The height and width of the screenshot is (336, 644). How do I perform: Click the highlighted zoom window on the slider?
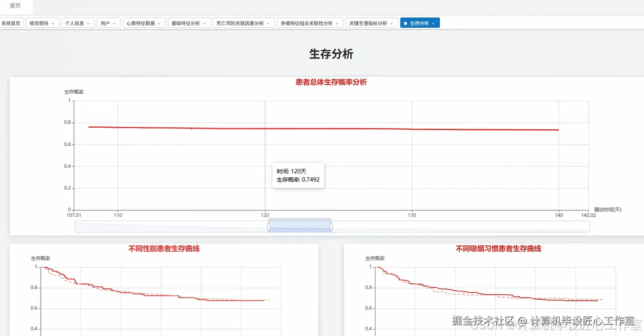click(300, 226)
